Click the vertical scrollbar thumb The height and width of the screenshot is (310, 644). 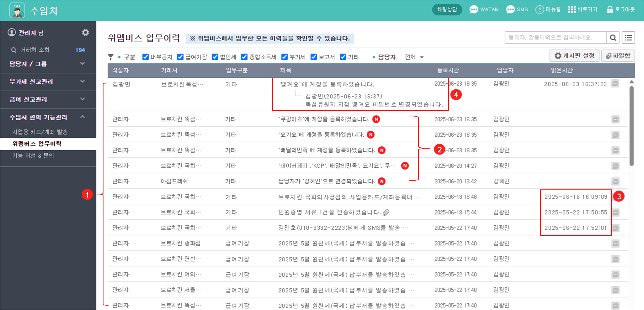(x=631, y=126)
